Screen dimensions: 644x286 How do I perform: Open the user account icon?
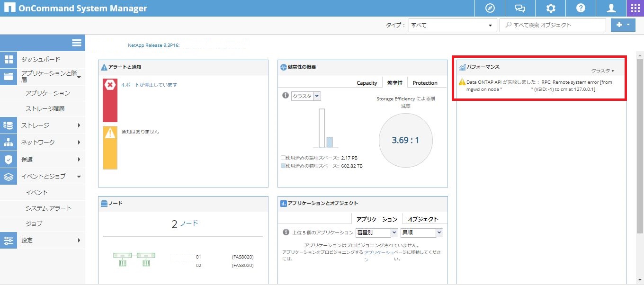611,9
